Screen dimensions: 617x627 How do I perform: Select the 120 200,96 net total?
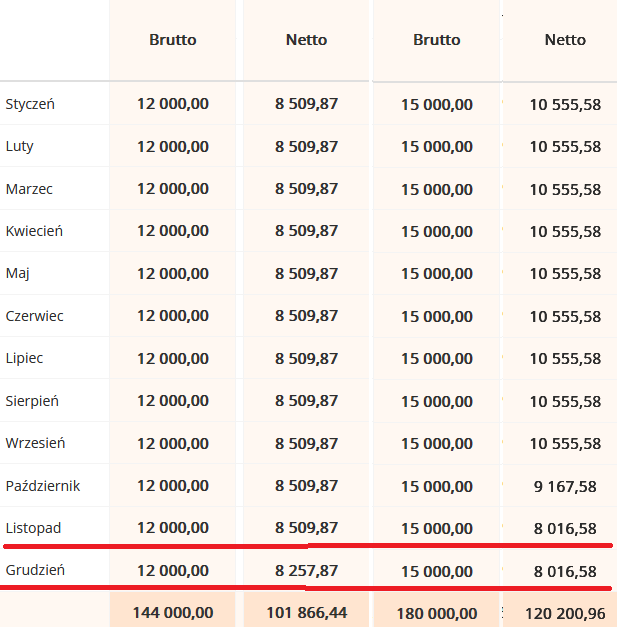pos(562,612)
